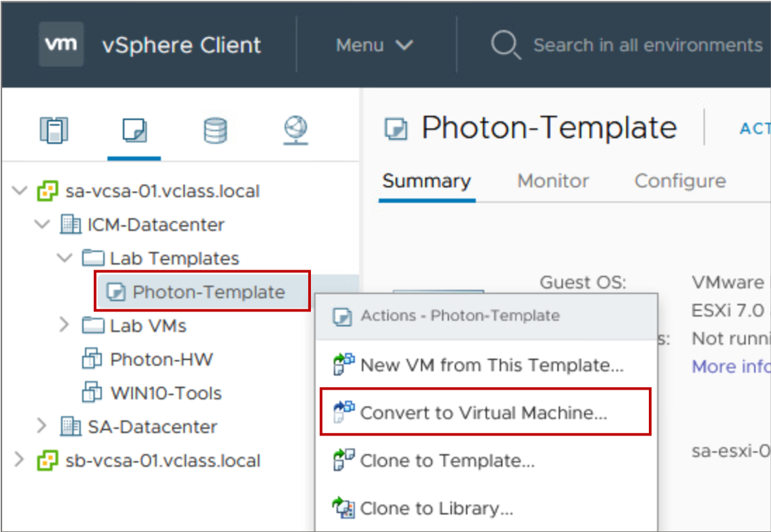
Task: Click the Lab Templates folder icon
Action: [x=93, y=258]
